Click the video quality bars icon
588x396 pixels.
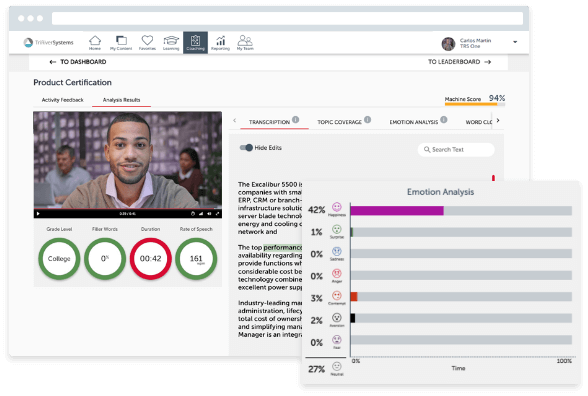[201, 214]
